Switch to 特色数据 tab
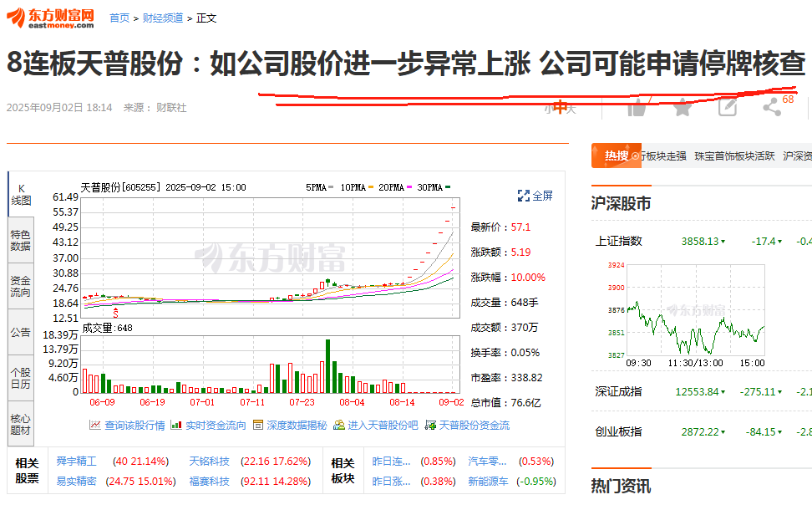 pos(21,240)
